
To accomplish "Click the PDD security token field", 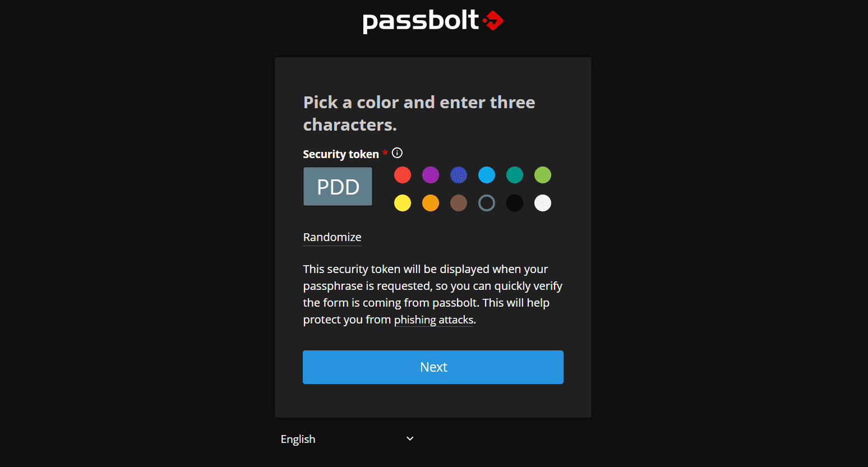I will pyautogui.click(x=338, y=187).
